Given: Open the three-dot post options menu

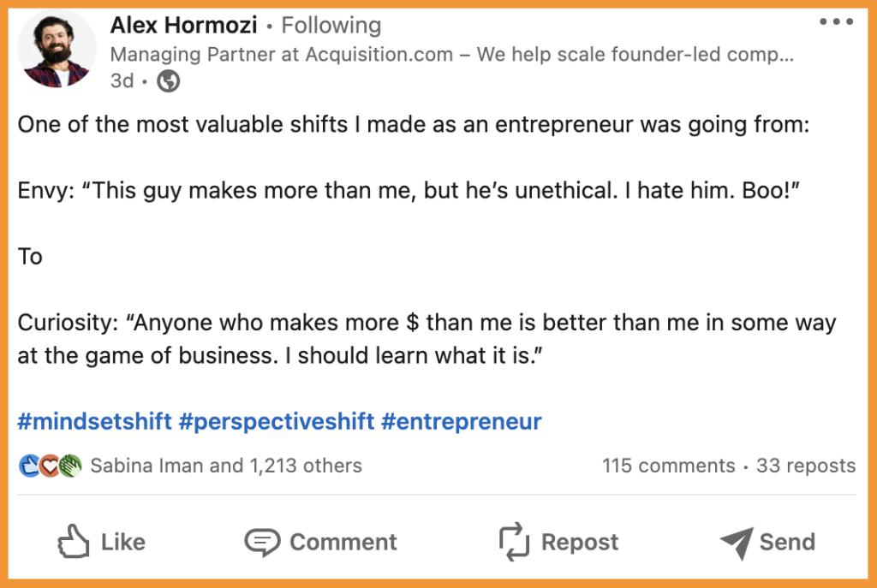Looking at the screenshot, I should (x=835, y=22).
